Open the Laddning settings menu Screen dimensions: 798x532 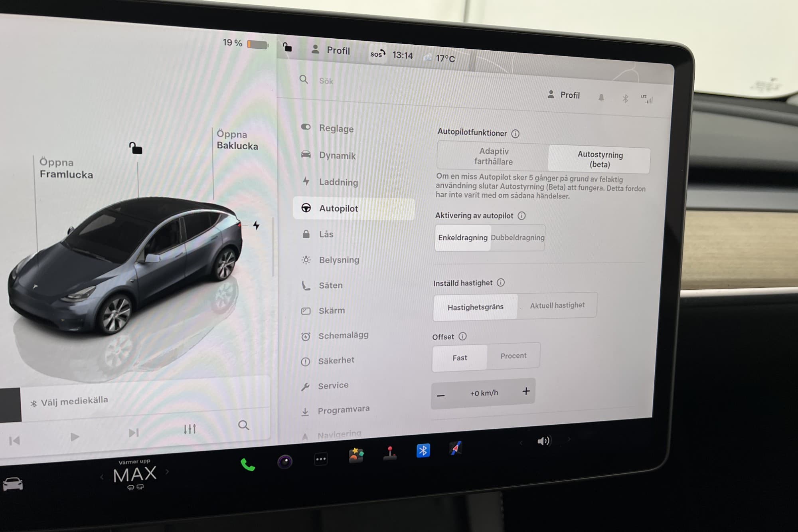(338, 182)
